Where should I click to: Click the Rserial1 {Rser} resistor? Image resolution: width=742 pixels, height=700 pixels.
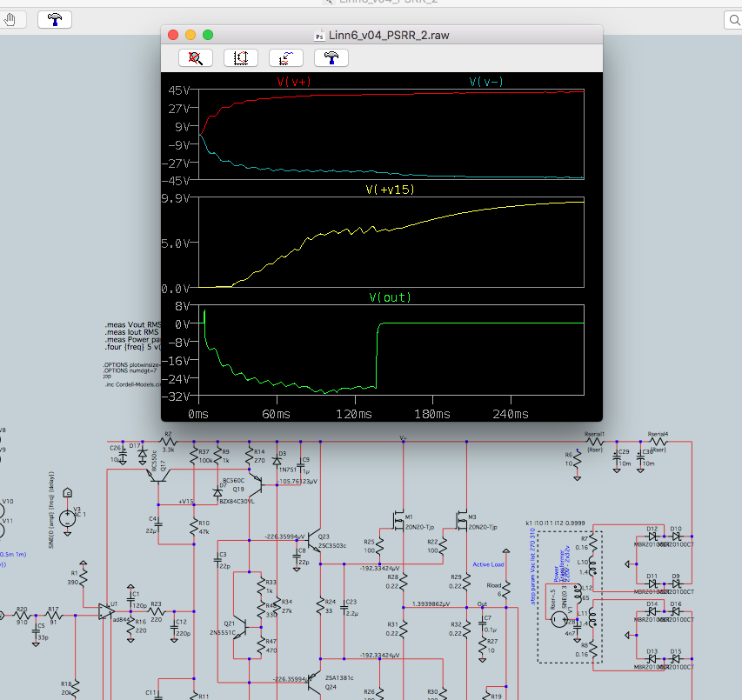point(594,442)
